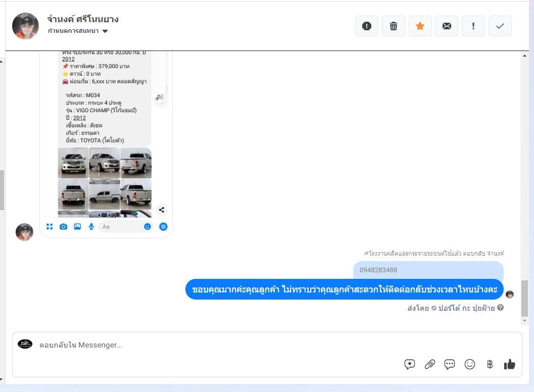
Task: Click the replied-to label above phone number
Action: point(433,254)
